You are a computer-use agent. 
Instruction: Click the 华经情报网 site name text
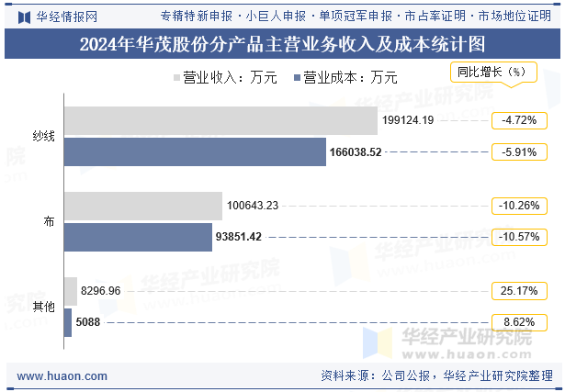click(x=67, y=17)
